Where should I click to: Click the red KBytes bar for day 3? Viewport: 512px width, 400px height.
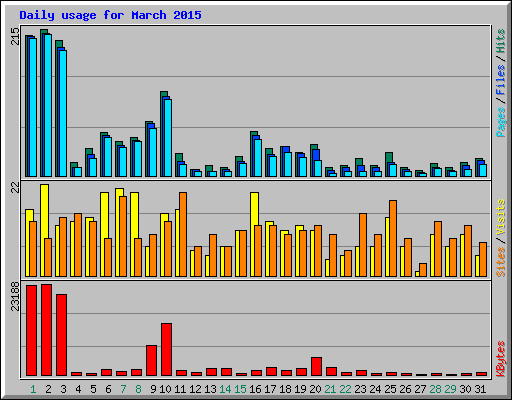coord(61,335)
